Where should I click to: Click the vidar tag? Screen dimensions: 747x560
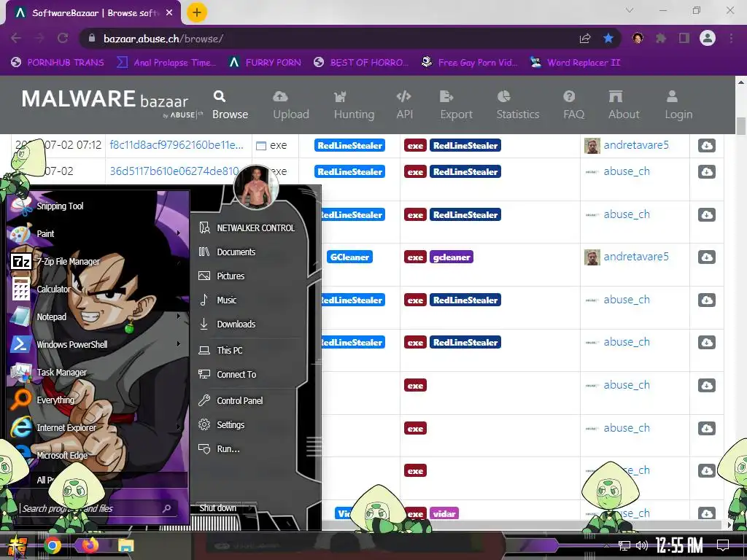(444, 513)
